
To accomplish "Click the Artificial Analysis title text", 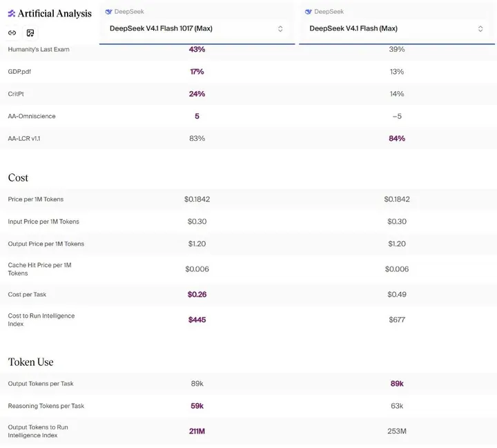I will point(55,13).
